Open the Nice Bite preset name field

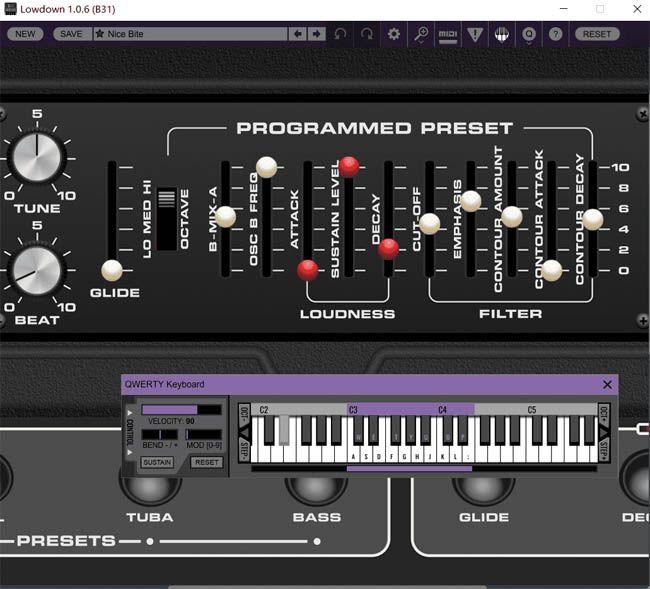[x=190, y=34]
